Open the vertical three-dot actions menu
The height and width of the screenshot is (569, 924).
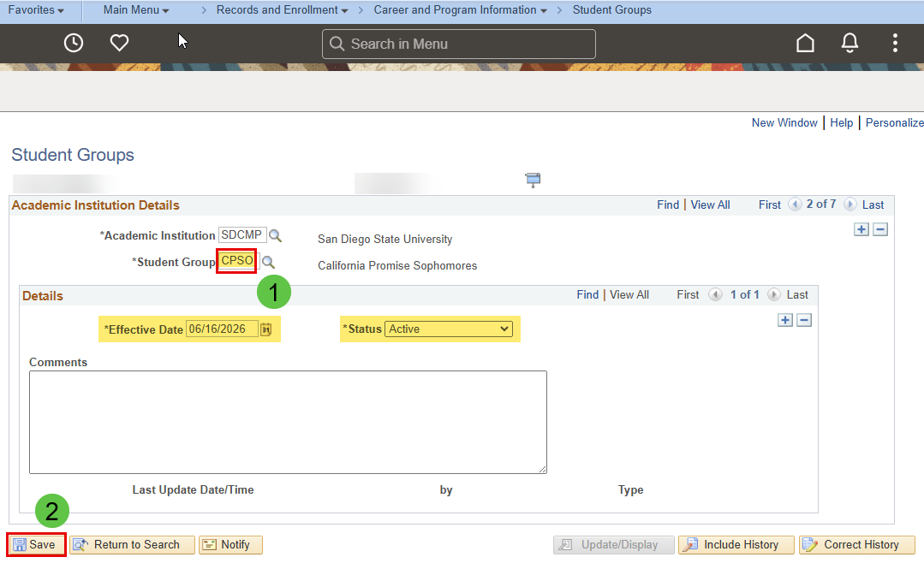click(895, 43)
